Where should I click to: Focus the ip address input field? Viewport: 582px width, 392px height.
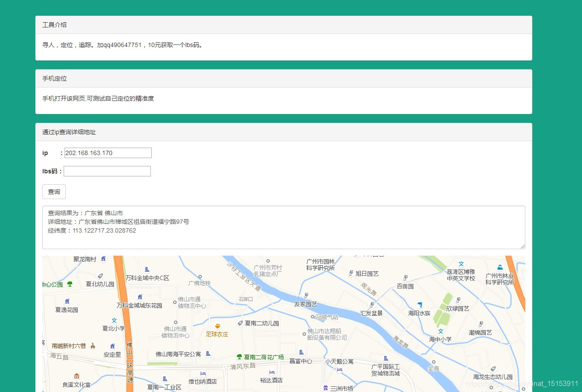coord(108,153)
